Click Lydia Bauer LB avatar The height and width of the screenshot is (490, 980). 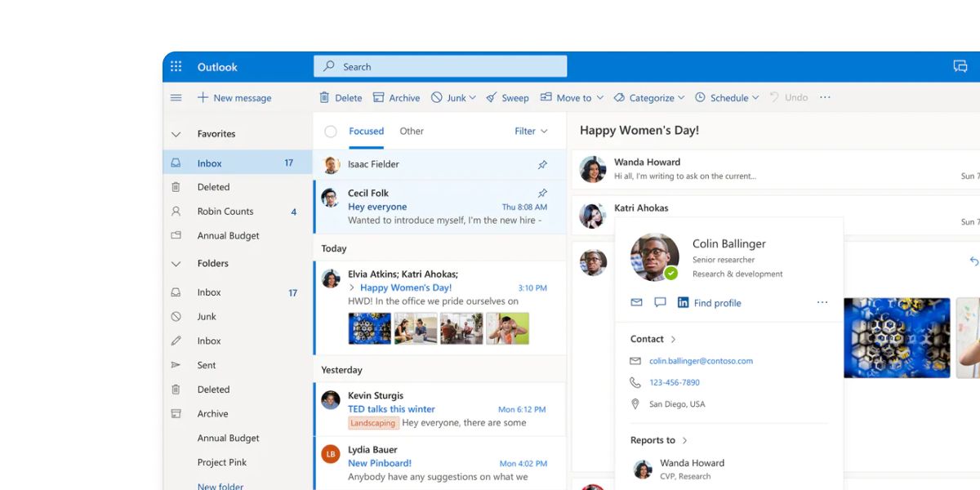[x=331, y=454]
